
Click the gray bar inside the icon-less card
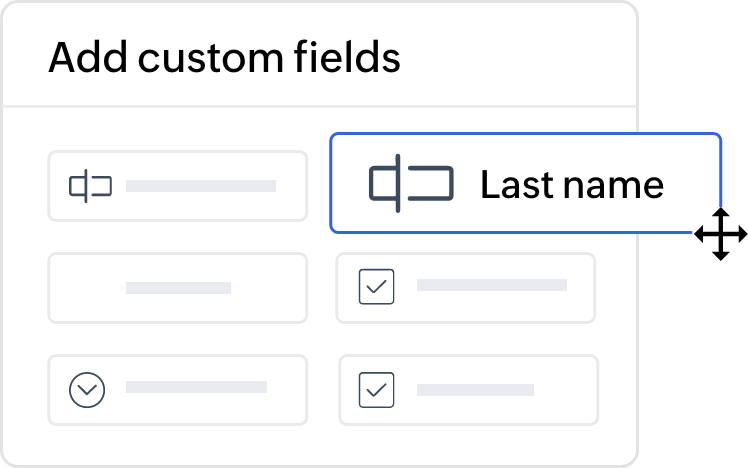pos(178,288)
